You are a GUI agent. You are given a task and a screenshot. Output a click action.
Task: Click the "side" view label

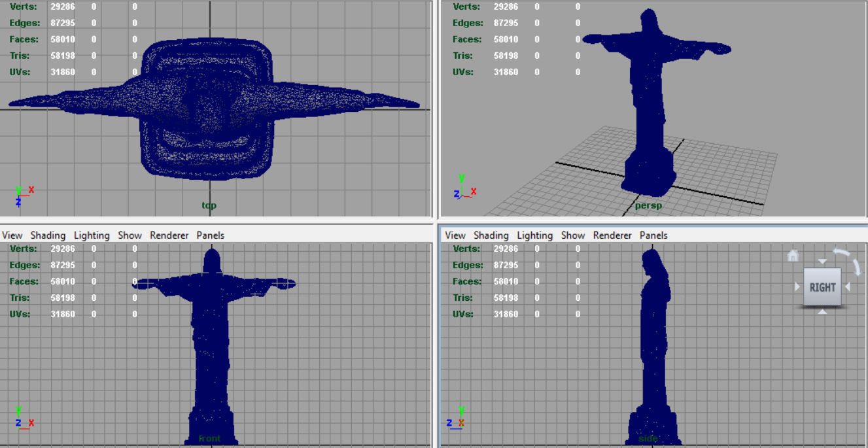coord(648,438)
